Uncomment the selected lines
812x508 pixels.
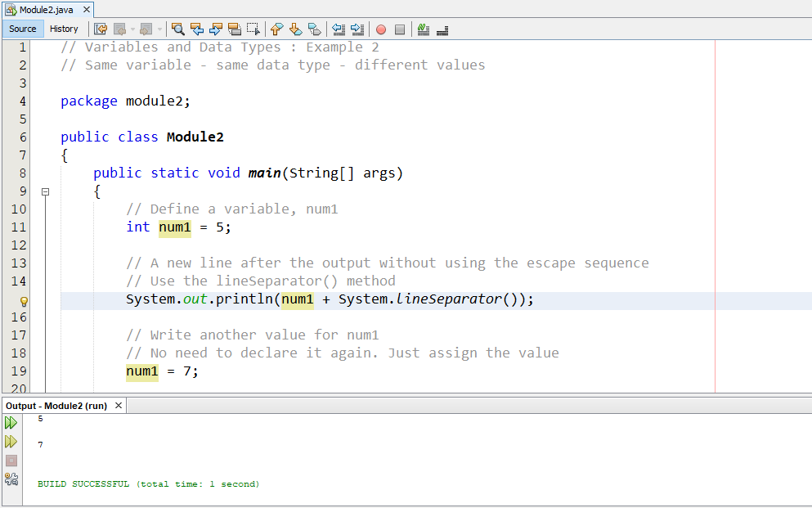(x=442, y=29)
